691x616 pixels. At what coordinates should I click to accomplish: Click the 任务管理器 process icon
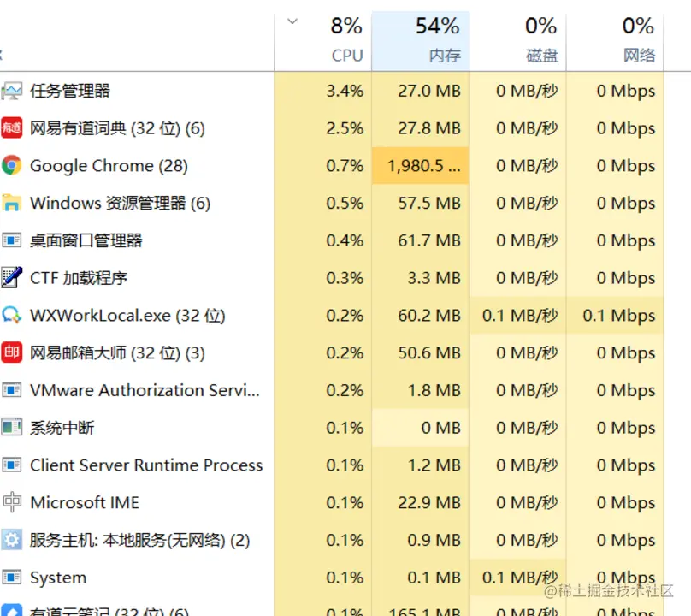tap(11, 91)
